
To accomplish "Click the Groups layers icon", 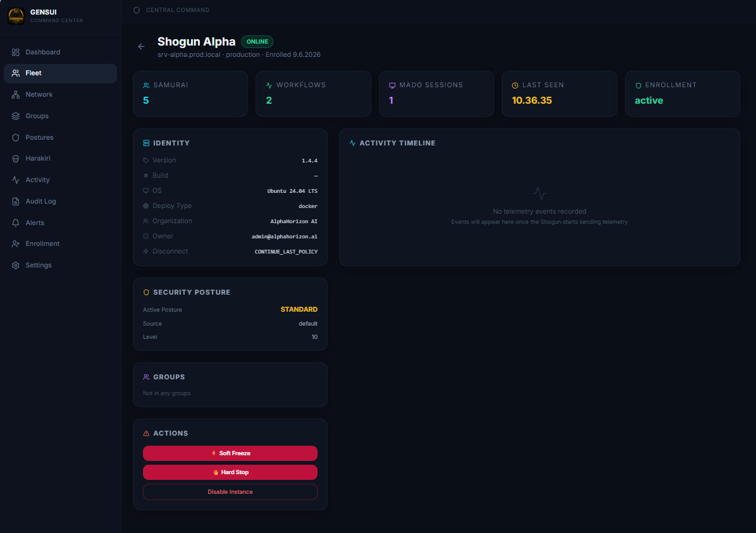I will click(x=15, y=116).
